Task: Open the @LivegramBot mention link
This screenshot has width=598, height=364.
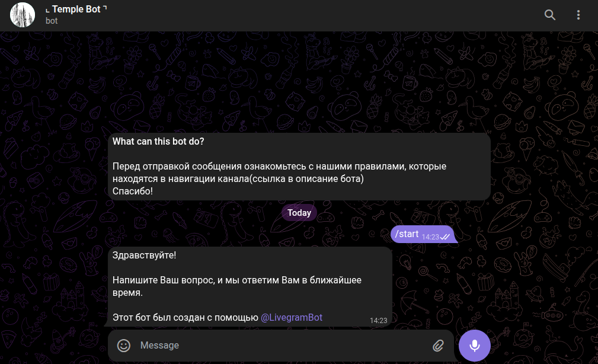Action: tap(292, 317)
